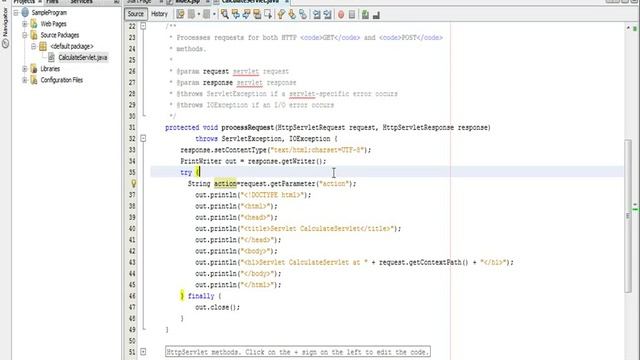Expand the Libraries tree node
The height and width of the screenshot is (360, 640).
[x=25, y=69]
